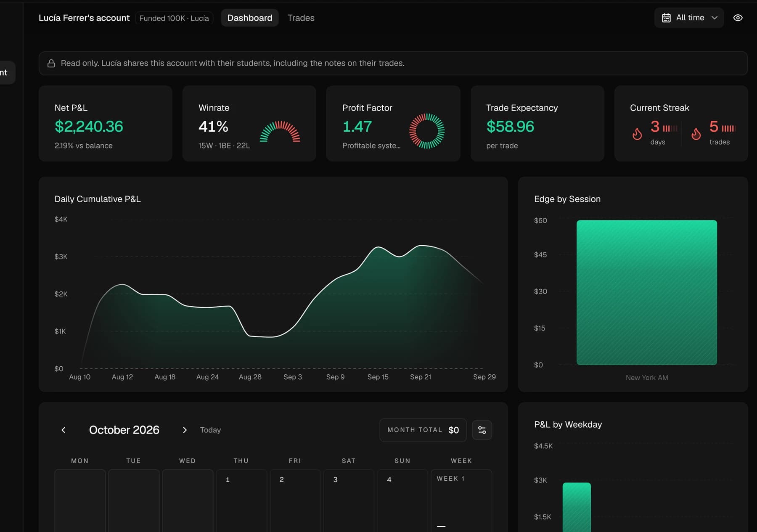Select October 3 in the calendar
Screen dimensions: 757x532
tap(349, 500)
